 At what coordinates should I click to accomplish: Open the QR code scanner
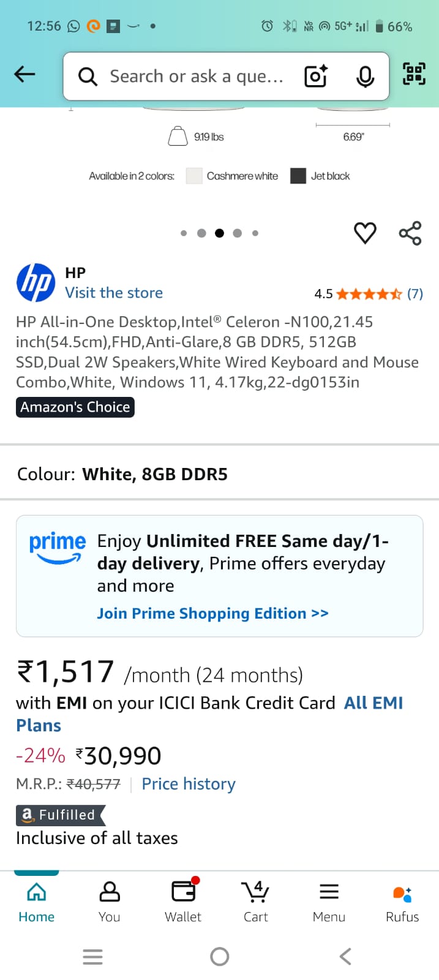(414, 74)
